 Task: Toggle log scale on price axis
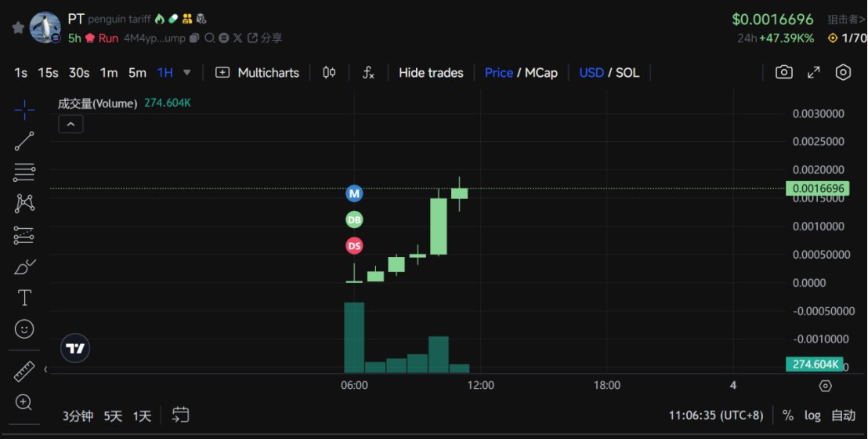tap(812, 415)
